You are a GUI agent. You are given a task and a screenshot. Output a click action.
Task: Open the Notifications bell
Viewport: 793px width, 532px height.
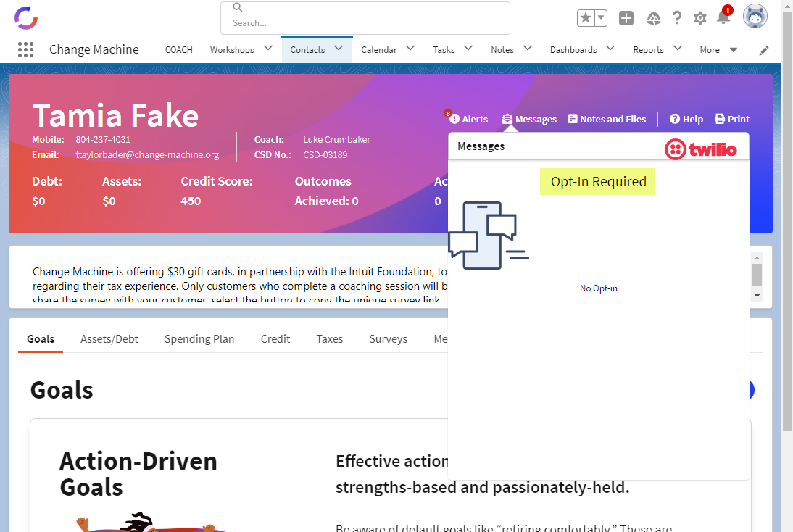(723, 17)
